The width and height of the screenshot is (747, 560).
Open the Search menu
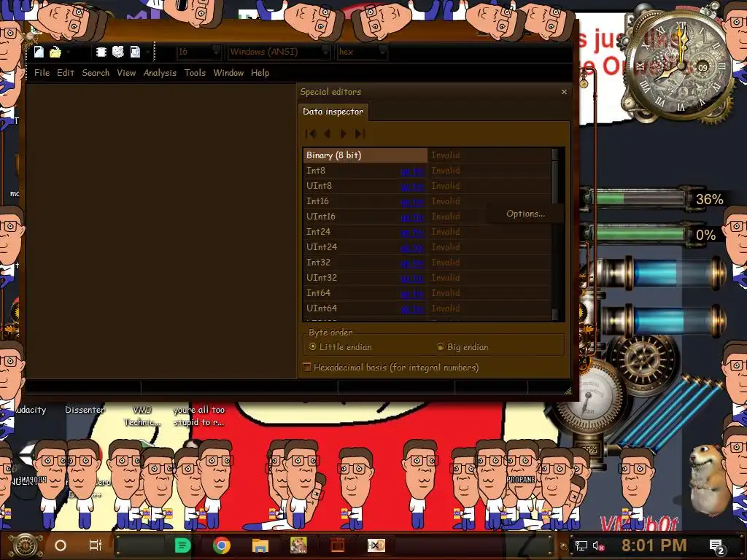click(x=96, y=73)
